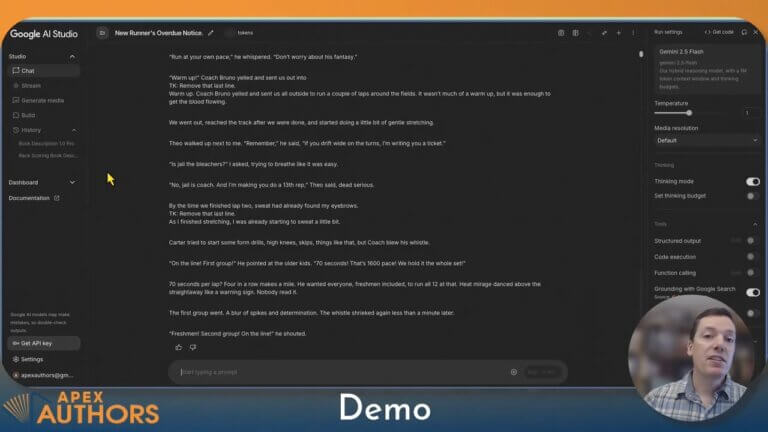Click the Temperature value box
This screenshot has width=768, height=432.
click(748, 113)
